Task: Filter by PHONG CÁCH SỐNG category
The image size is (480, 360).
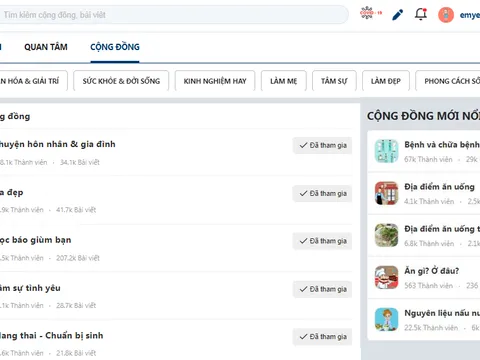Action: tap(448, 81)
